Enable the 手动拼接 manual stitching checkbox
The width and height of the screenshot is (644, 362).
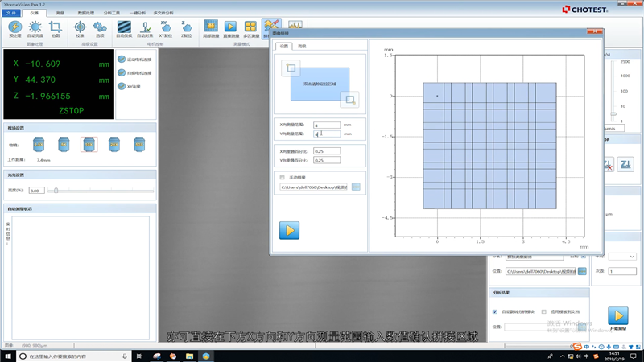pos(282,177)
